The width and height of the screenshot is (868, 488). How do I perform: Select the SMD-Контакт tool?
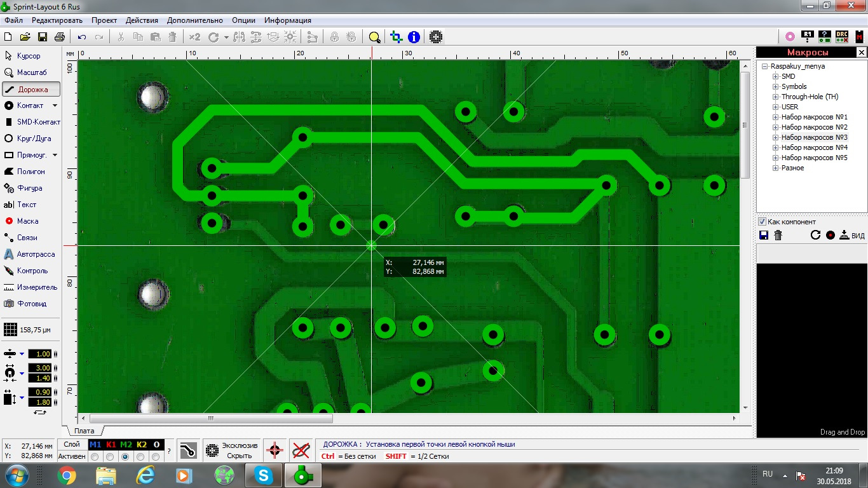tap(32, 122)
